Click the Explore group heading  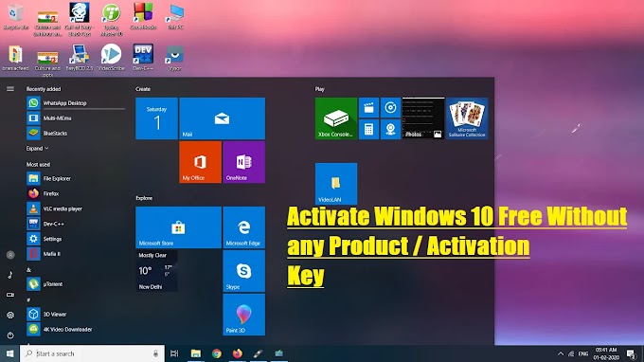point(144,198)
